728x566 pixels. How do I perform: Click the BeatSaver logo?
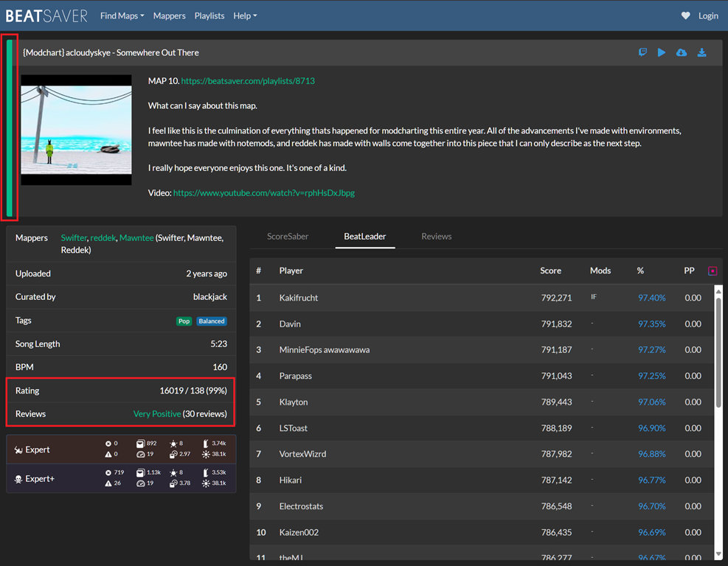[46, 15]
